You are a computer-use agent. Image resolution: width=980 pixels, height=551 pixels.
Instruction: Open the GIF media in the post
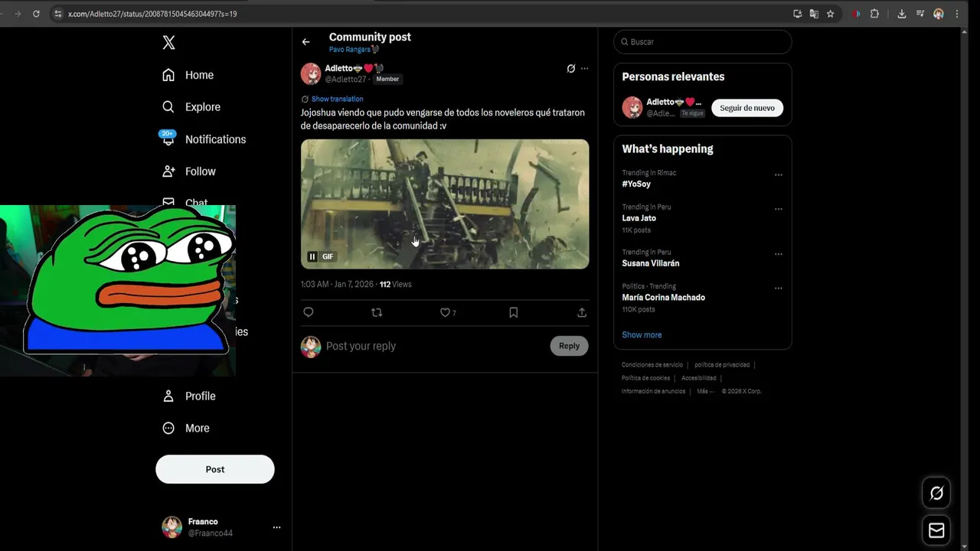click(x=445, y=204)
